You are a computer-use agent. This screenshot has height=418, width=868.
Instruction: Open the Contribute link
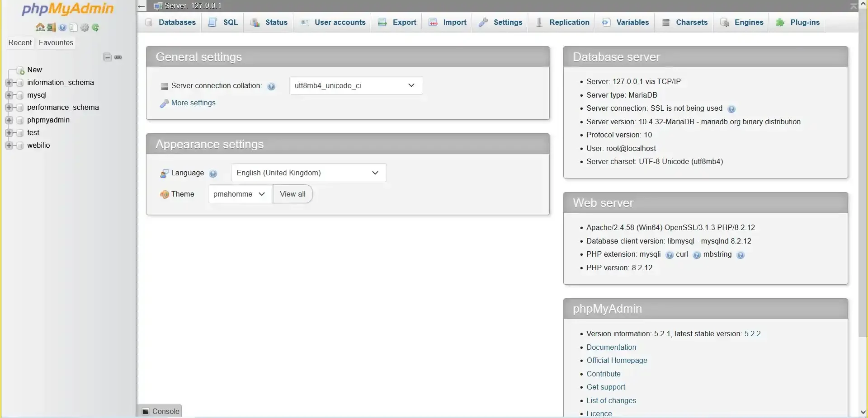tap(604, 374)
